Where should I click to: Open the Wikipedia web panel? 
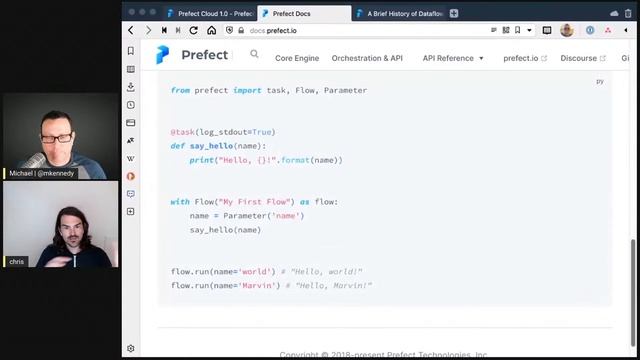click(131, 158)
